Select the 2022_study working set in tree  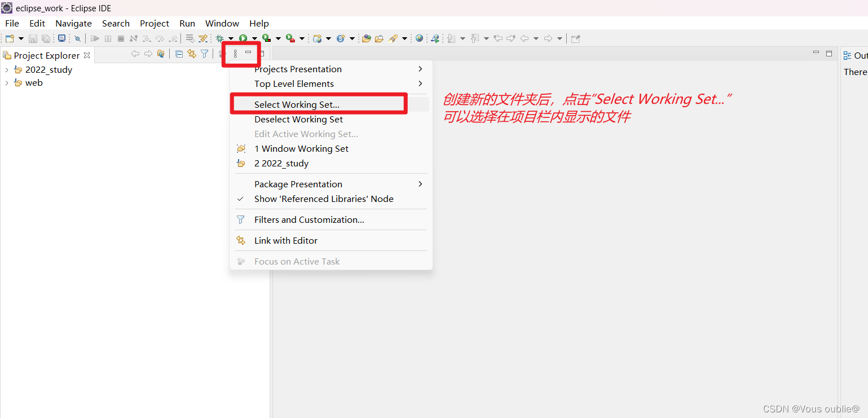(49, 70)
